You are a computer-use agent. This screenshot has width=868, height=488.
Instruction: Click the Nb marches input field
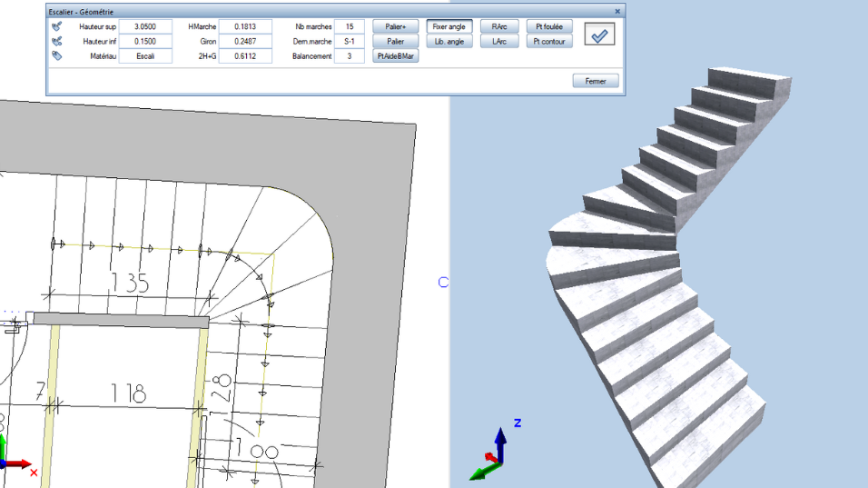tap(350, 27)
